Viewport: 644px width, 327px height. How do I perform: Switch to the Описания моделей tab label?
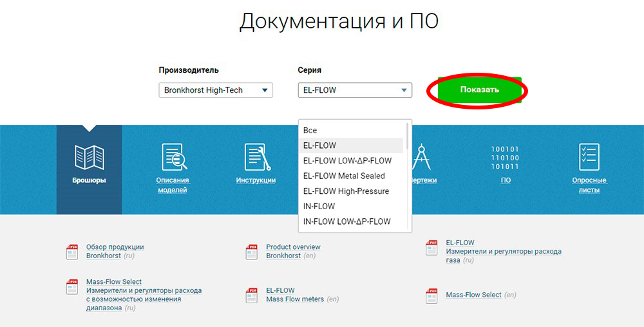coord(173,185)
